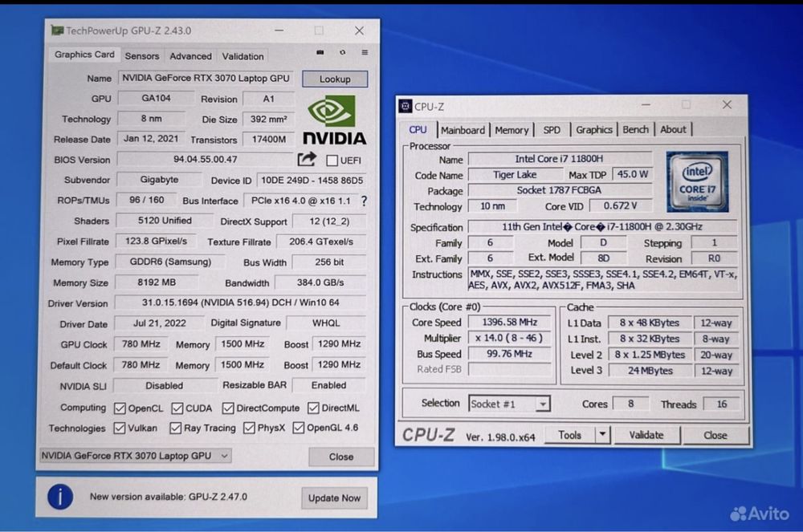Toggle the DirectML checkbox
This screenshot has width=803, height=532.
313,408
